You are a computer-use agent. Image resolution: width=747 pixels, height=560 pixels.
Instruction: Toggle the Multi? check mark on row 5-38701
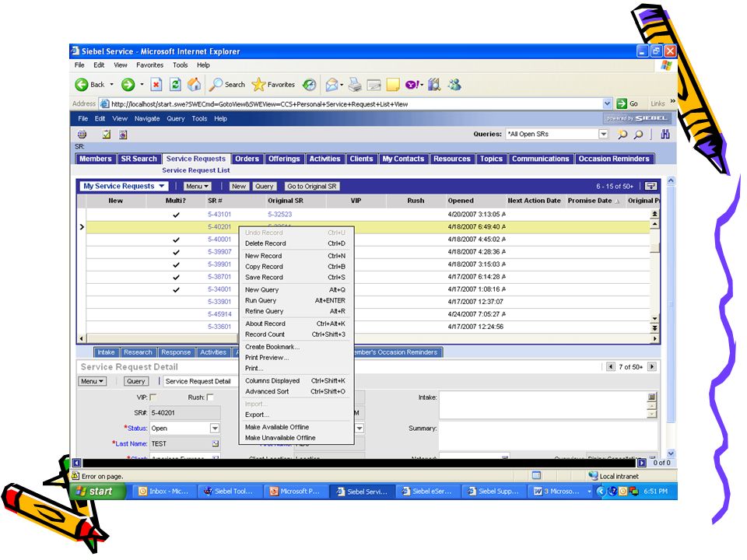[177, 277]
